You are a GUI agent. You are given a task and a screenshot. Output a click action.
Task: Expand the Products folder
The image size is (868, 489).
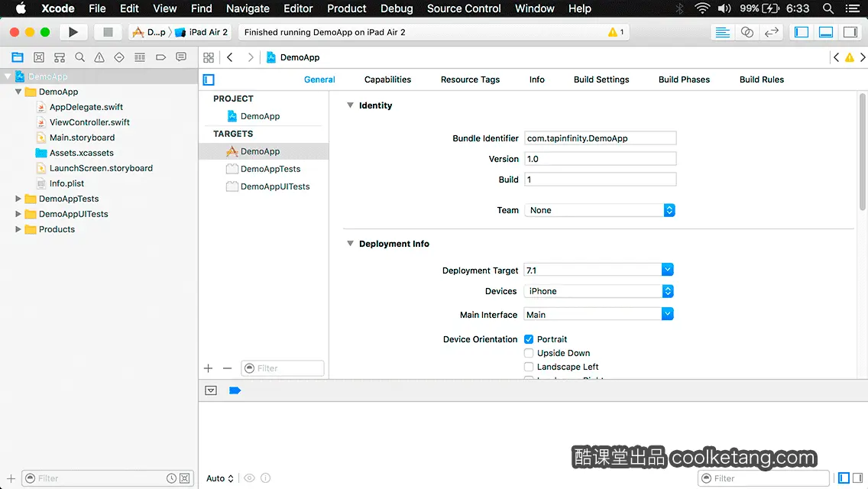coord(18,229)
